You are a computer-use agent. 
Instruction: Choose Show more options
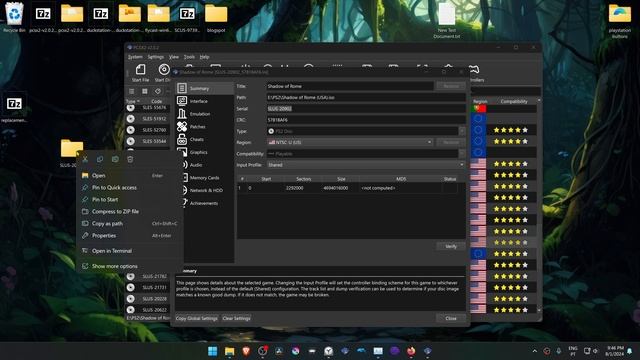pos(129,266)
